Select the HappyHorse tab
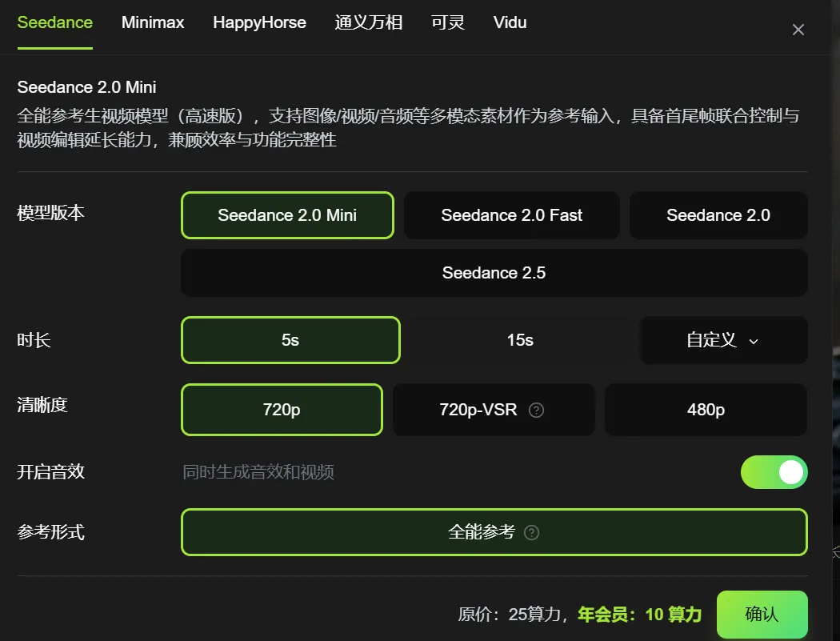The image size is (840, 641). point(259,22)
